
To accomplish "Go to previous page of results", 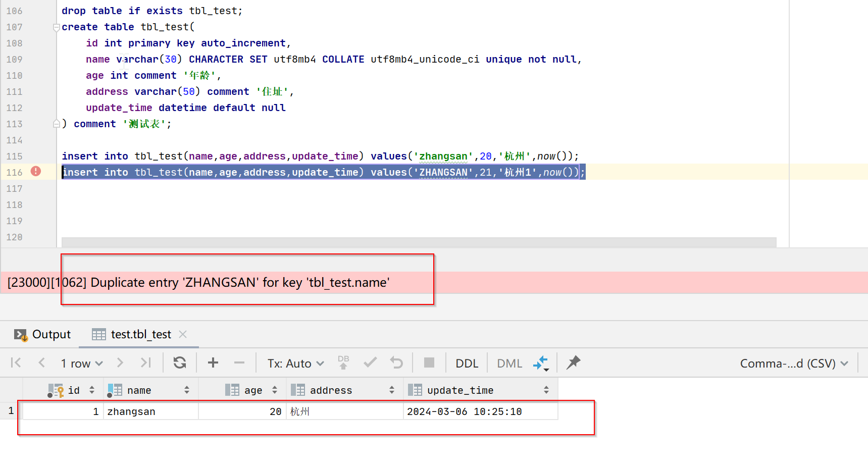I will pyautogui.click(x=42, y=362).
